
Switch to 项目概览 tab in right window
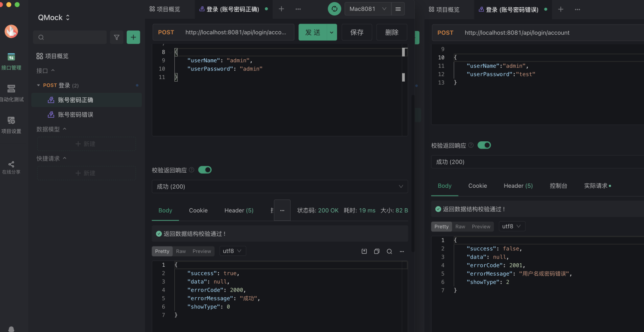point(444,9)
